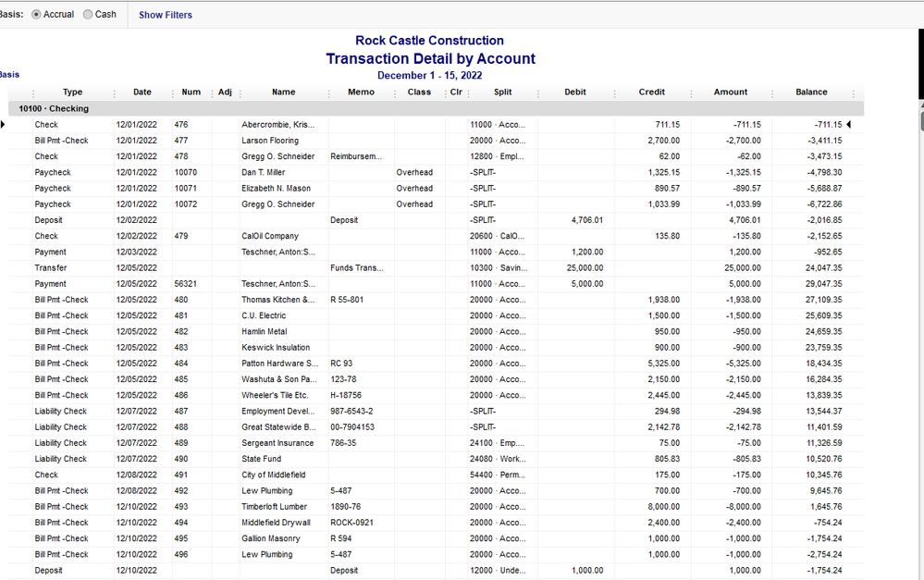Click the resize handle between Clr and Split

click(x=468, y=93)
